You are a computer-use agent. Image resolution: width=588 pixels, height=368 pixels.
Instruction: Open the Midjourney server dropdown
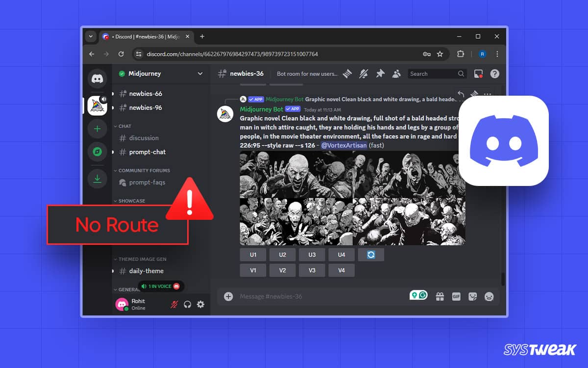[x=200, y=73]
